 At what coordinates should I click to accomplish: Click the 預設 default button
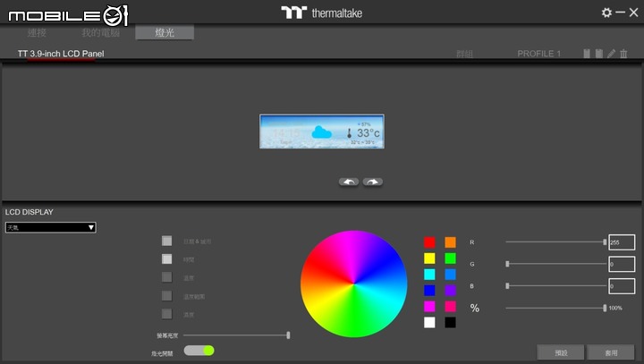(561, 352)
